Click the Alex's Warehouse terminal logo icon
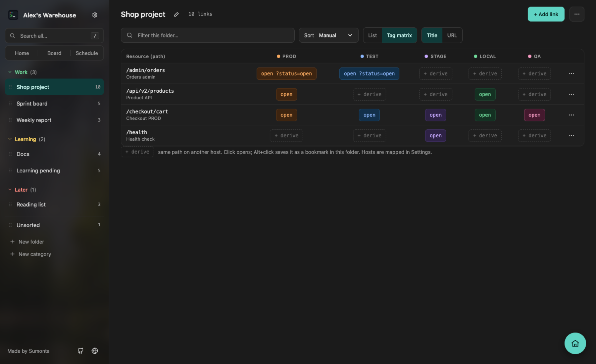596x364 pixels. [x=13, y=15]
